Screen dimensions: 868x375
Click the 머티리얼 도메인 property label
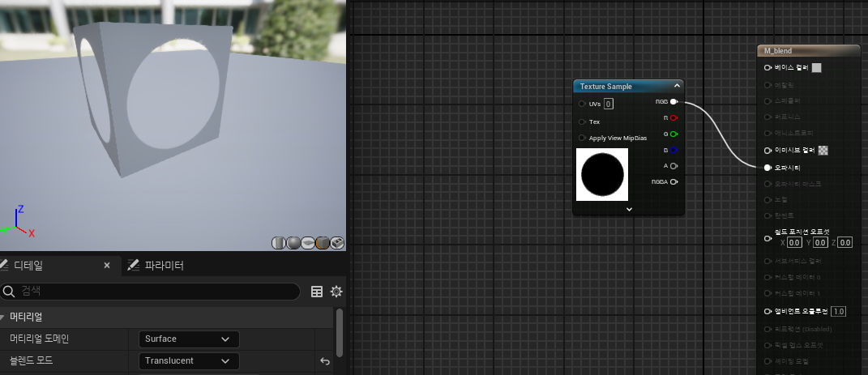(x=39, y=339)
